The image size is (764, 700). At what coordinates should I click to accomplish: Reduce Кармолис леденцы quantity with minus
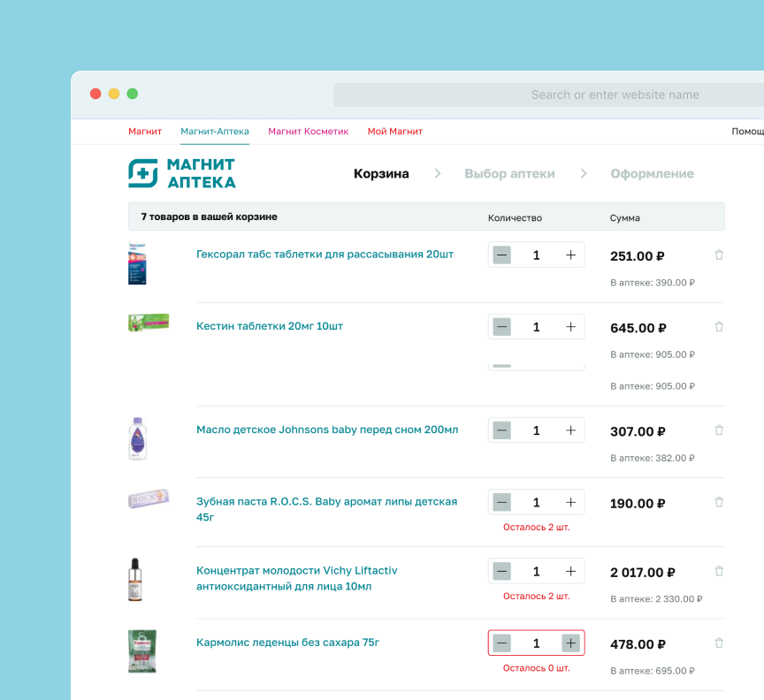point(502,643)
